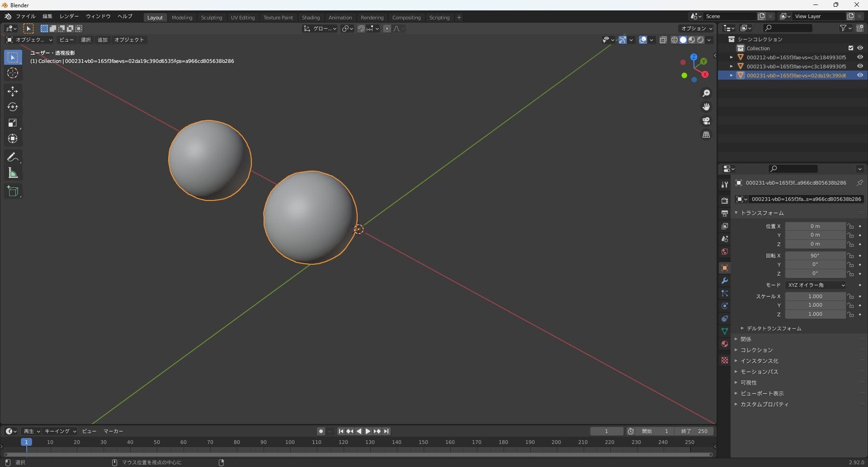
Task: Select the Move tool in the toolbar
Action: pos(13,91)
